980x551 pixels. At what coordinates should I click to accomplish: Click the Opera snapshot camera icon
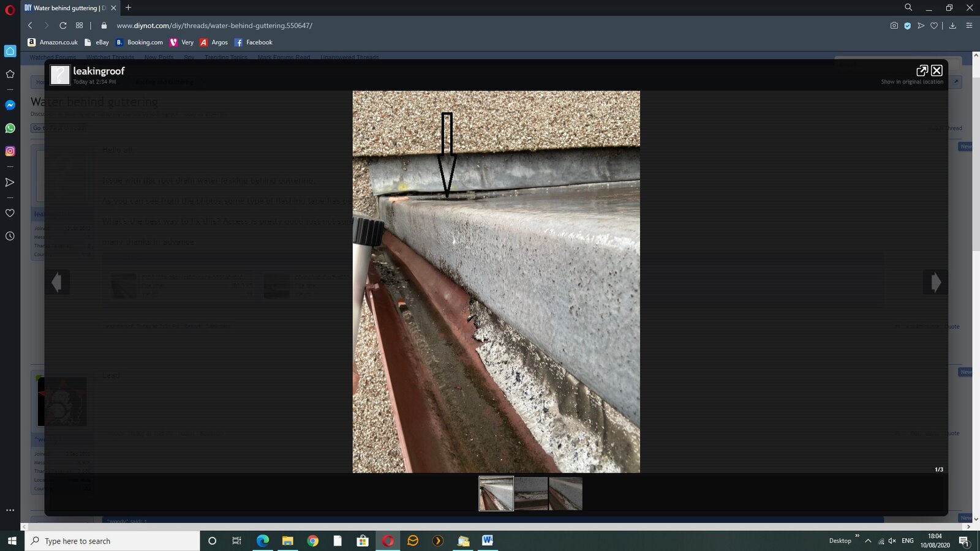coord(894,26)
